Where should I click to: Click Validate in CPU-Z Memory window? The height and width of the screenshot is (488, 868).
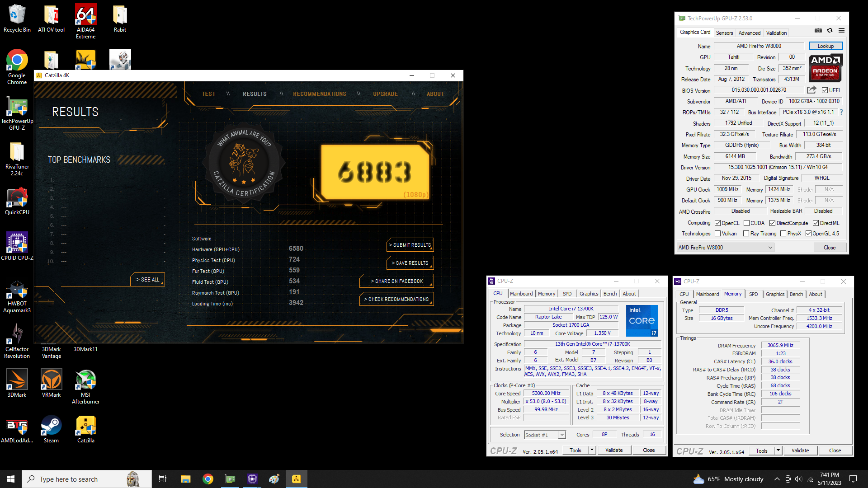tap(800, 450)
